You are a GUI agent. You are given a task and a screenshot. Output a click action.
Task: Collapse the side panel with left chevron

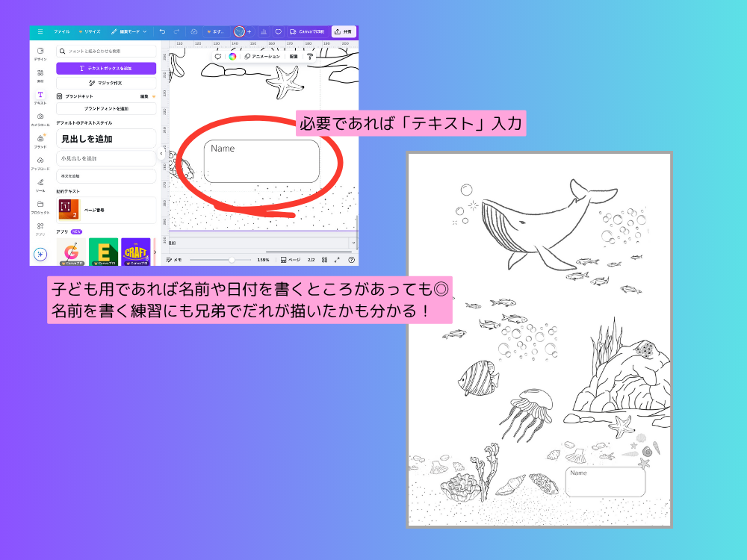(161, 153)
